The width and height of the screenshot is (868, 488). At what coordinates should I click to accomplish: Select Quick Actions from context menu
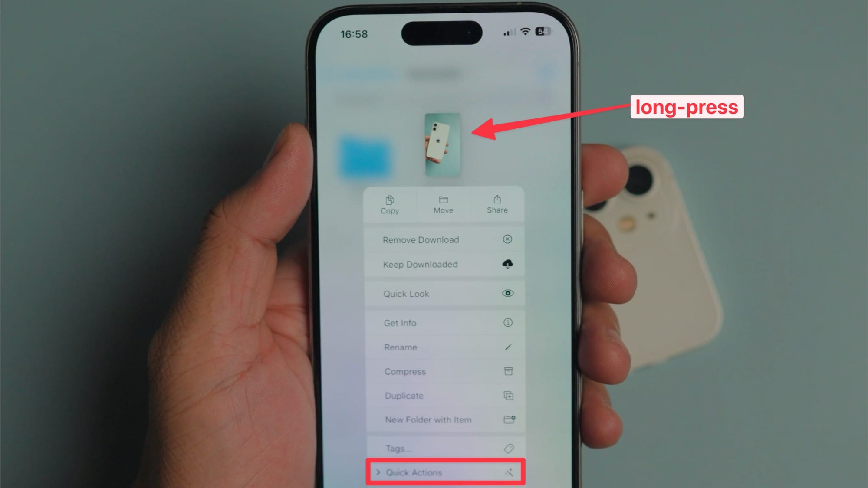pyautogui.click(x=447, y=472)
